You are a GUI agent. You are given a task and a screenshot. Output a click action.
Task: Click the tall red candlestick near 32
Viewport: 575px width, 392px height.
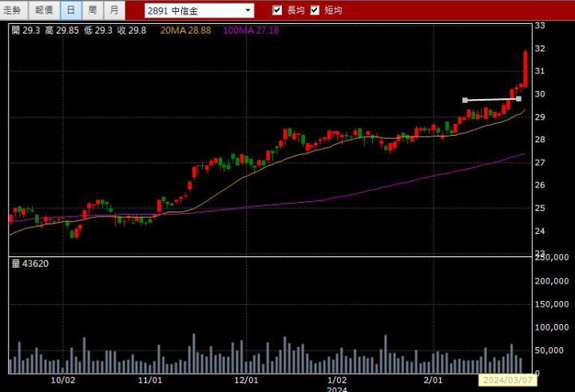525,69
